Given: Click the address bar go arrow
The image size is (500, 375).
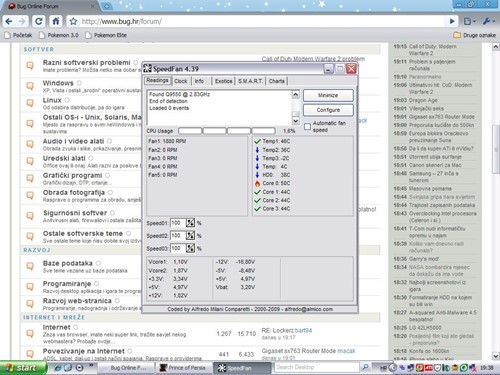Looking at the screenshot, I should (452, 22).
